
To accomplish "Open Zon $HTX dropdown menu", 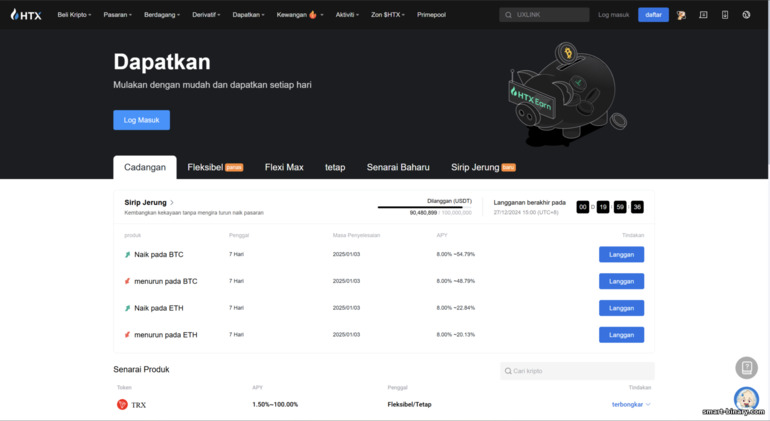I will point(387,15).
